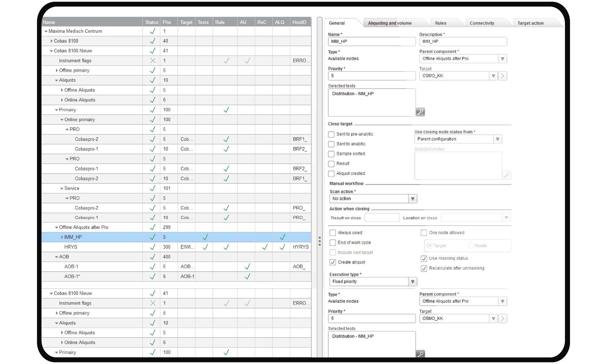Click the Priority input field
Screen dimensions: 607x364
371,76
